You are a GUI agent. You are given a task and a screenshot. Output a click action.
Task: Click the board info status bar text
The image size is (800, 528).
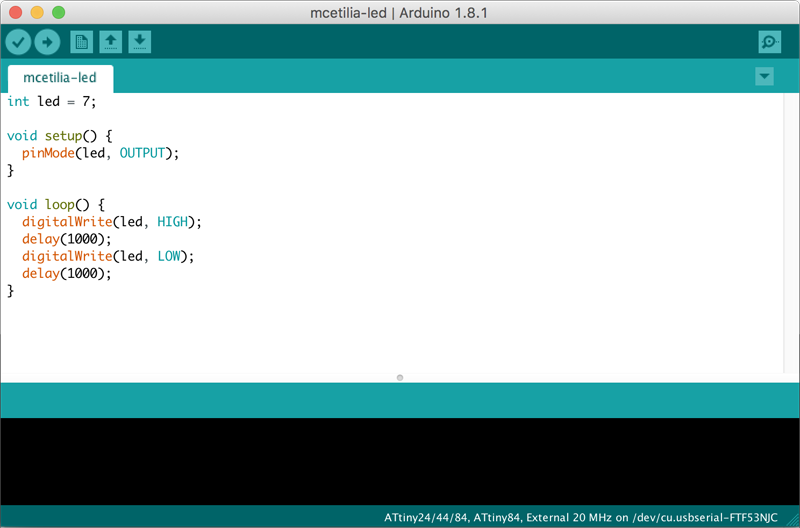coord(581,517)
